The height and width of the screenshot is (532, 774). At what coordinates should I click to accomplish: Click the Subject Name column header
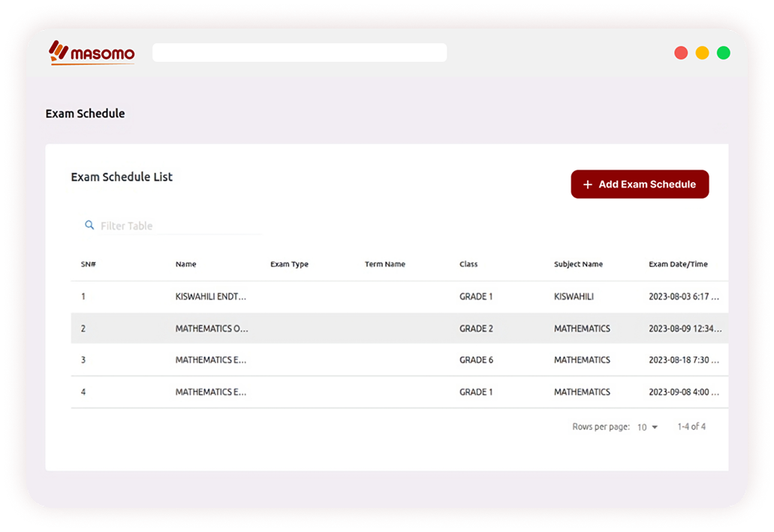click(578, 264)
